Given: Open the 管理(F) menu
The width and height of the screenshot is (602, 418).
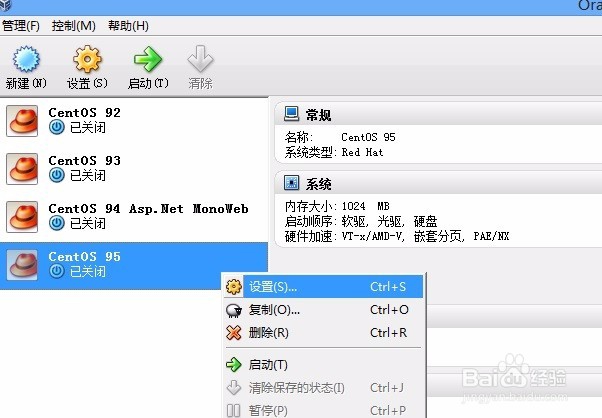Looking at the screenshot, I should (21, 26).
